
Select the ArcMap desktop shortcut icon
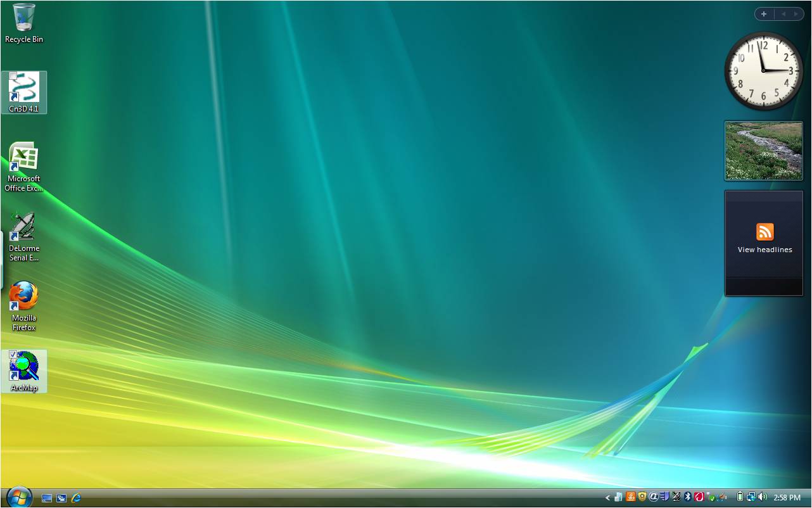pyautogui.click(x=24, y=371)
